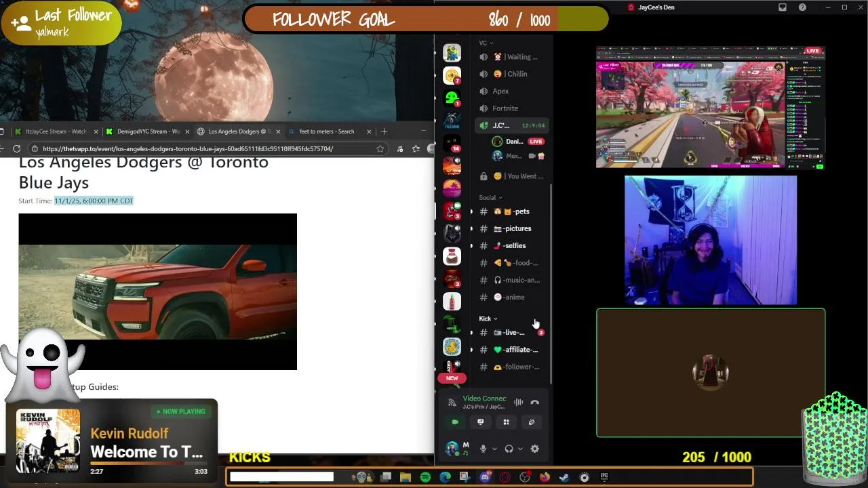Open Microsoft Edge from the taskbar

pos(445,477)
